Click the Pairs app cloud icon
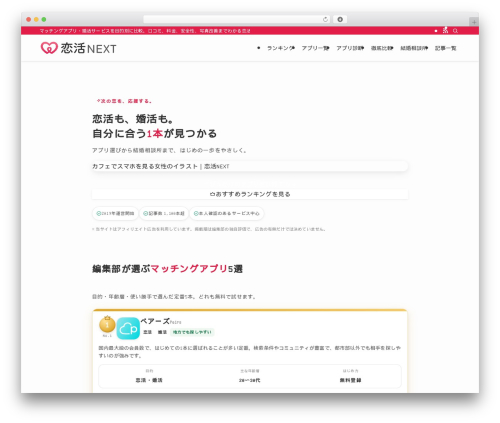The width and height of the screenshot is (500, 423). (128, 328)
